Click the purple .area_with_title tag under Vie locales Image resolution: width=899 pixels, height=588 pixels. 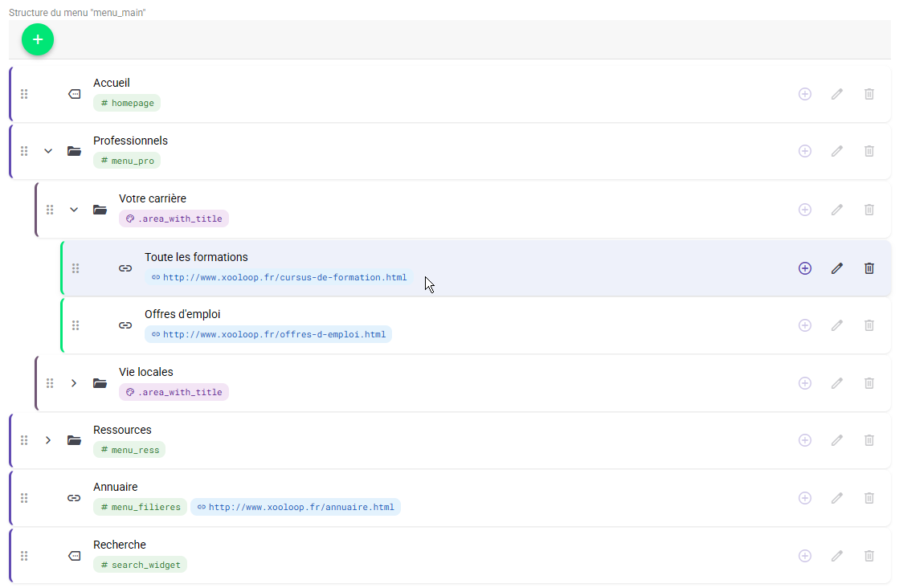[x=174, y=392]
